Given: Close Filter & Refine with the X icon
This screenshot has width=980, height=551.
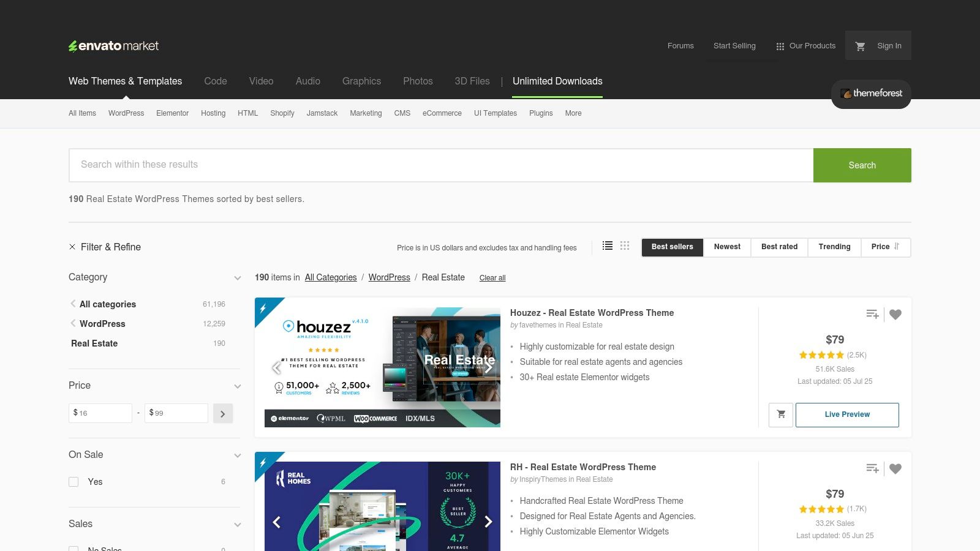Looking at the screenshot, I should point(72,247).
